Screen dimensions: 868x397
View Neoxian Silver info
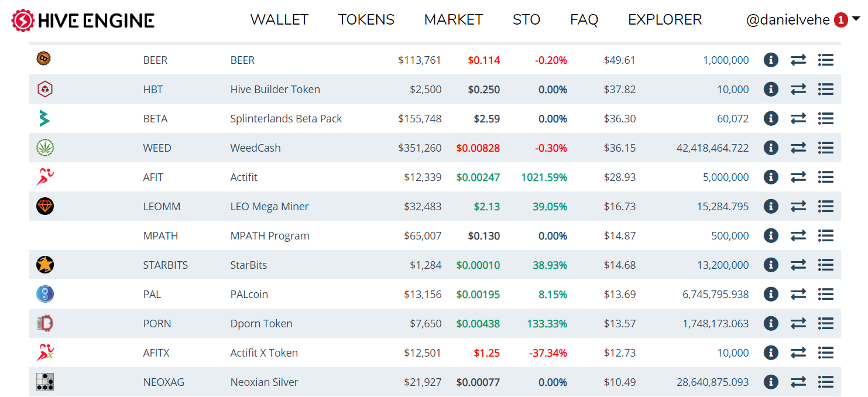tap(771, 382)
